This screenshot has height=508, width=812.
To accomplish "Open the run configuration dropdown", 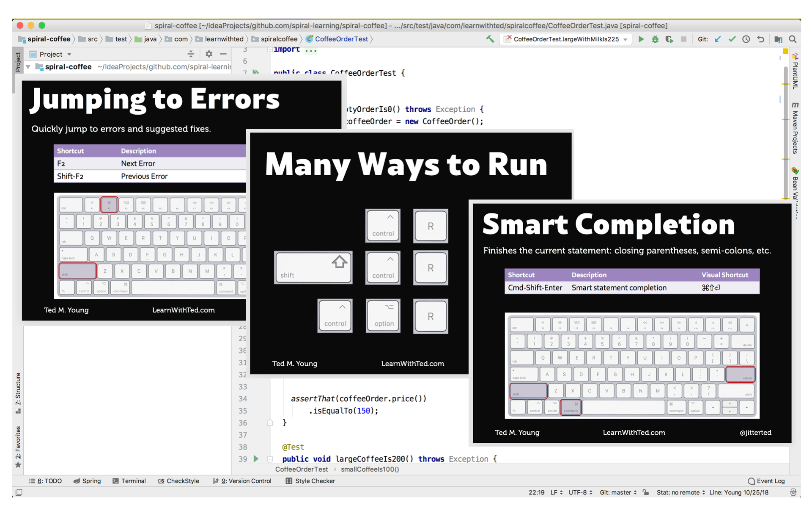I will click(x=625, y=39).
